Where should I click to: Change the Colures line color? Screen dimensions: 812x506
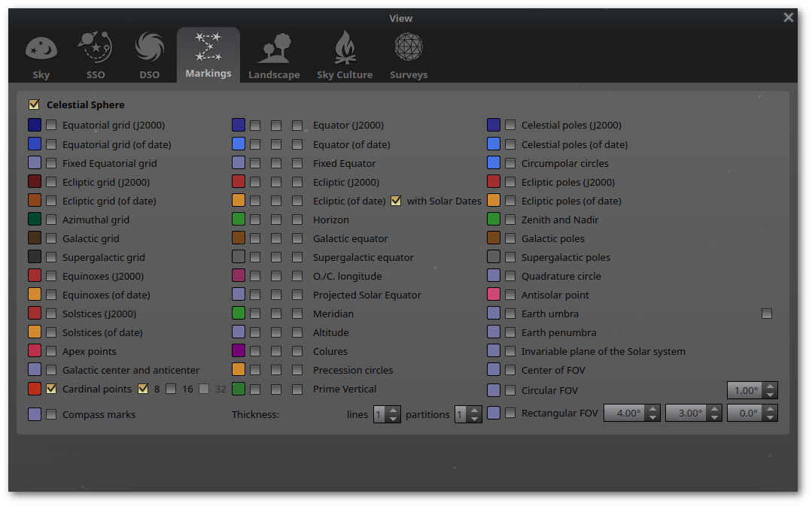pyautogui.click(x=239, y=351)
